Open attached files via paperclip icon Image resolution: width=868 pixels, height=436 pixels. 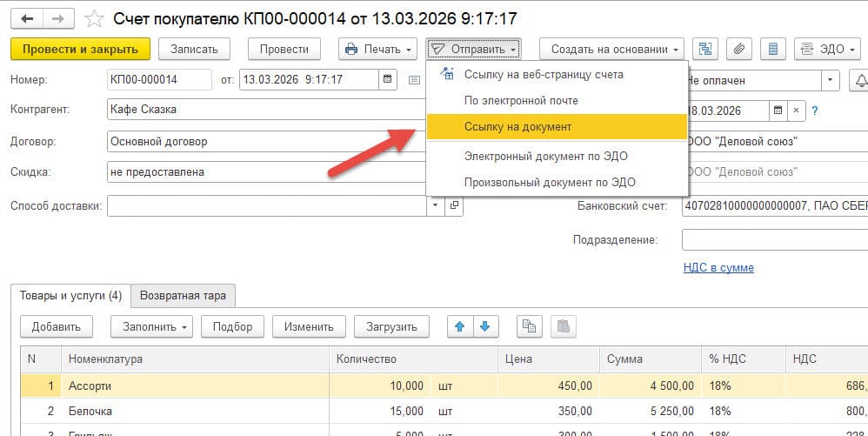[740, 49]
